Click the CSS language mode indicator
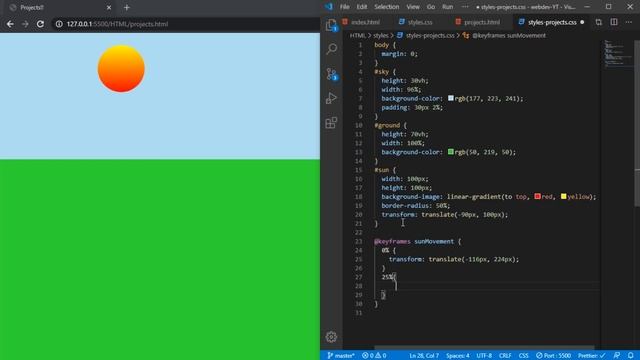This screenshot has height=360, width=640. tap(523, 356)
